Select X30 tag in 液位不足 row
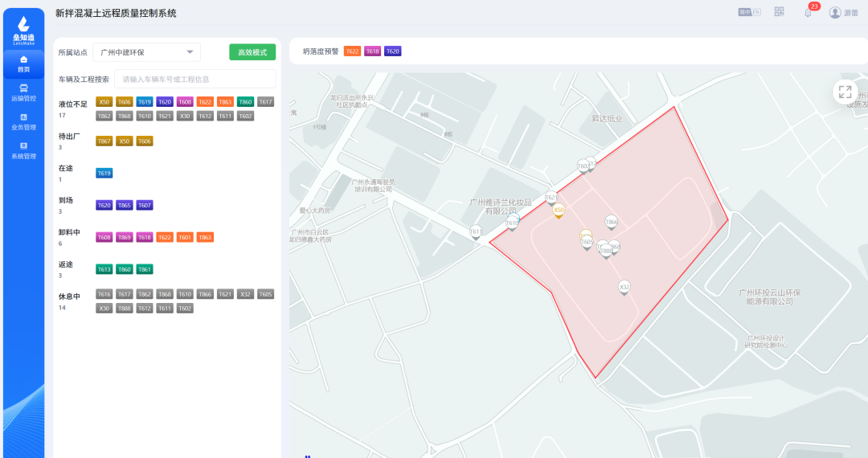868x458 pixels. 185,117
